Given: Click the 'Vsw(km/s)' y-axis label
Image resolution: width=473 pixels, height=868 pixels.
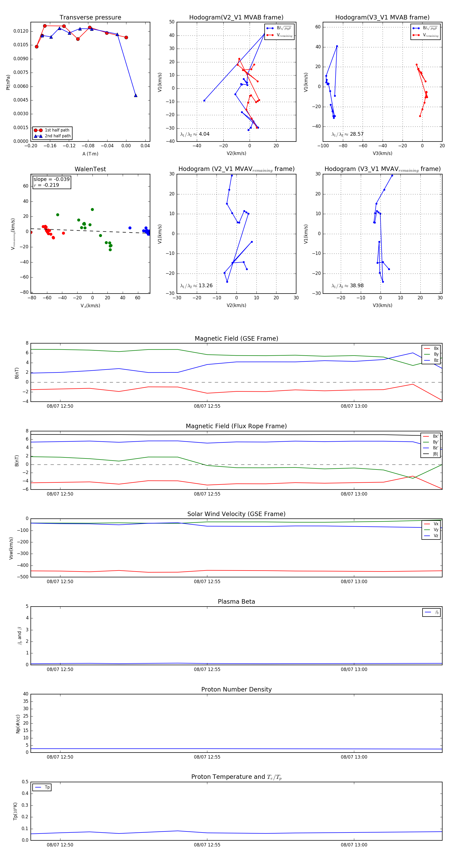Looking at the screenshot, I should coord(11,548).
